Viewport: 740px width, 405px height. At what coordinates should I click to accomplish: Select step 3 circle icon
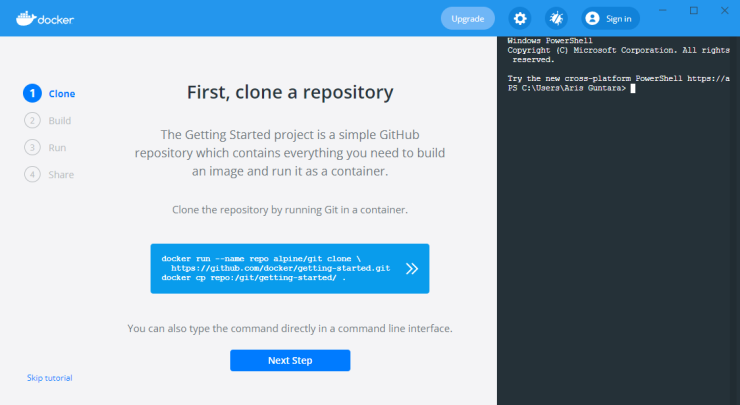point(32,147)
